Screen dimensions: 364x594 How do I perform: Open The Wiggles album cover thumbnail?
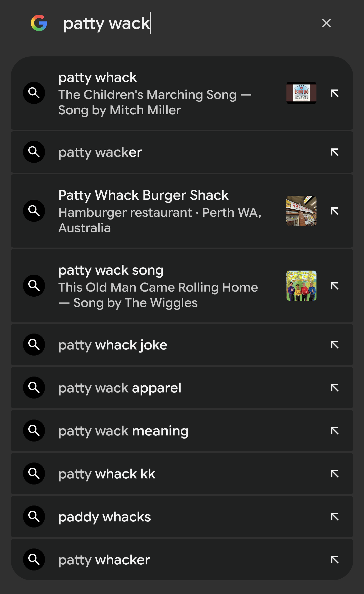[x=301, y=285]
